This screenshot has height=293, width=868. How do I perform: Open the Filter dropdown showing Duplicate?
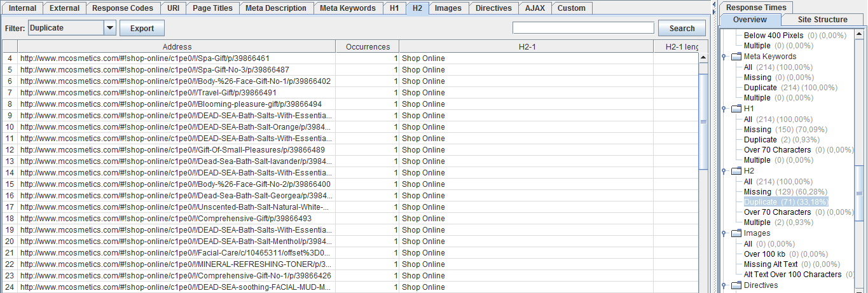click(x=109, y=28)
